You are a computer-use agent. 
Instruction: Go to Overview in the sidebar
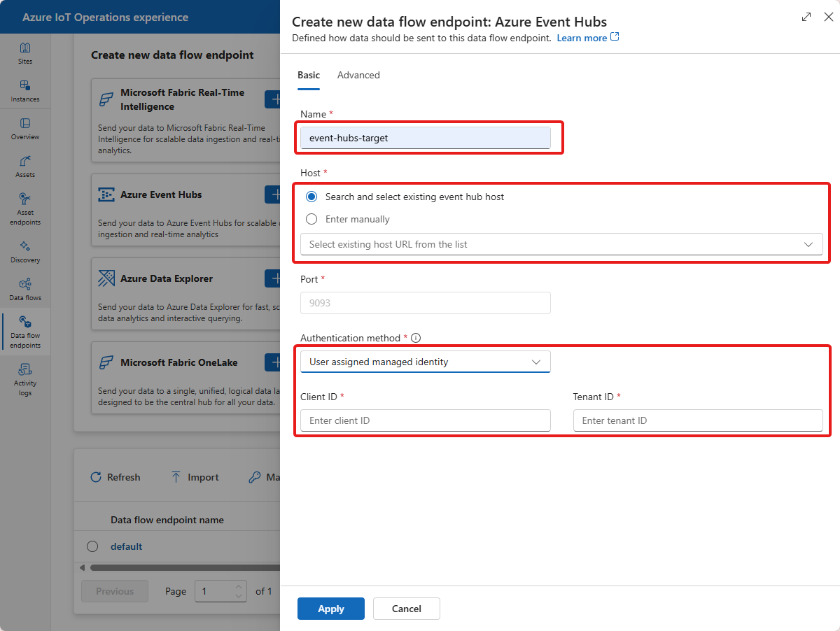coord(25,129)
